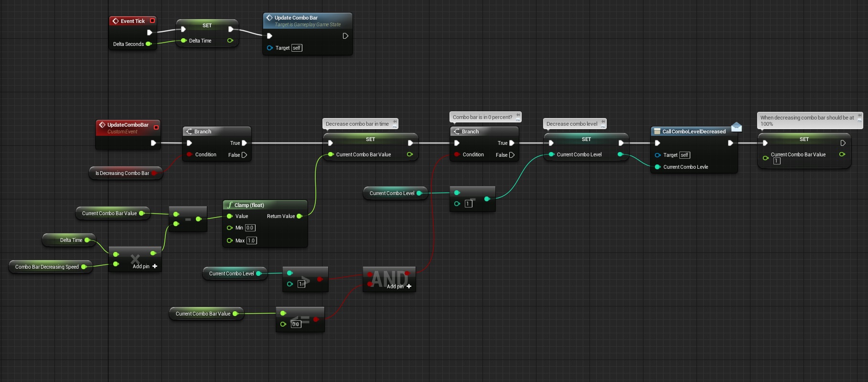Click the less-or-equal comparison node
Viewport: 868px width, 382px height.
coord(300,319)
